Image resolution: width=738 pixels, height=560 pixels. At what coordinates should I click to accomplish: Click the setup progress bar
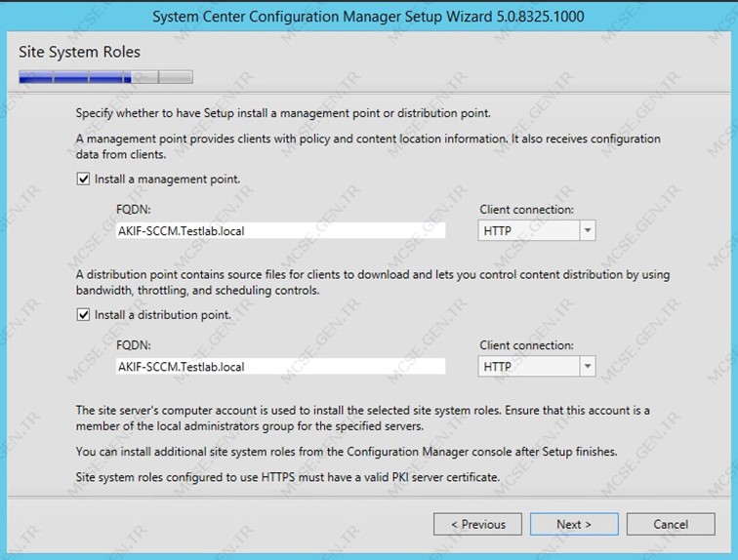tap(105, 77)
